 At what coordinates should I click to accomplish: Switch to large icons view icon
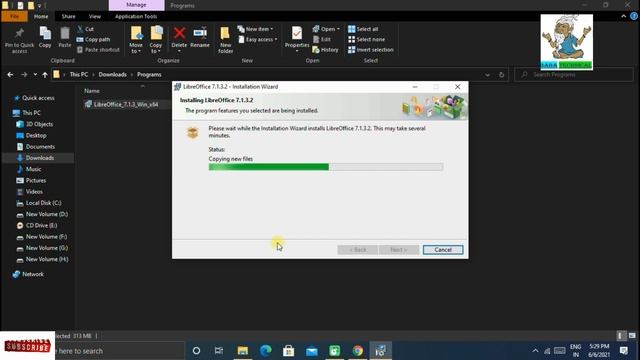(x=632, y=336)
